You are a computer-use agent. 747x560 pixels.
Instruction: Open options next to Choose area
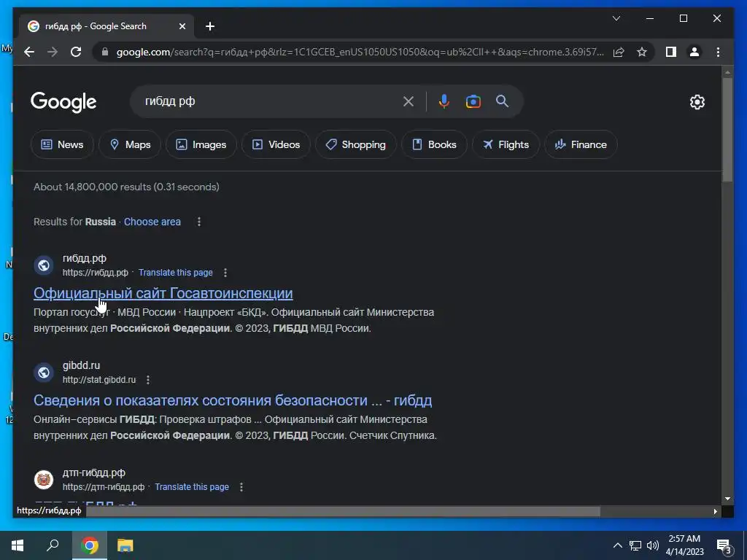[x=199, y=222]
